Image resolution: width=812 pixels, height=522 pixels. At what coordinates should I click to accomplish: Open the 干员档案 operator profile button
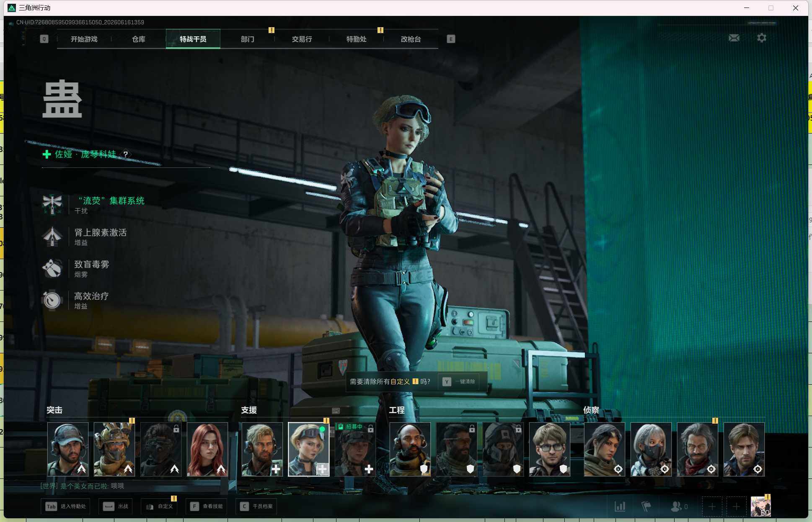(x=256, y=507)
